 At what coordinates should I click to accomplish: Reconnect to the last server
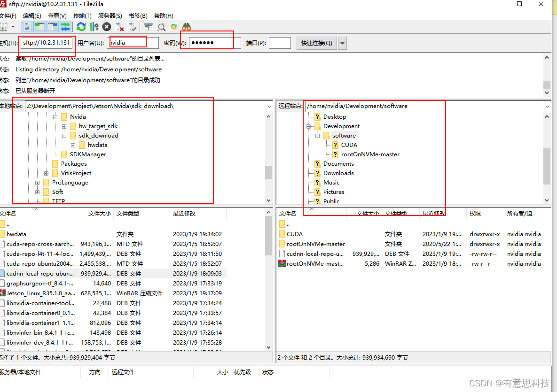tap(132, 27)
